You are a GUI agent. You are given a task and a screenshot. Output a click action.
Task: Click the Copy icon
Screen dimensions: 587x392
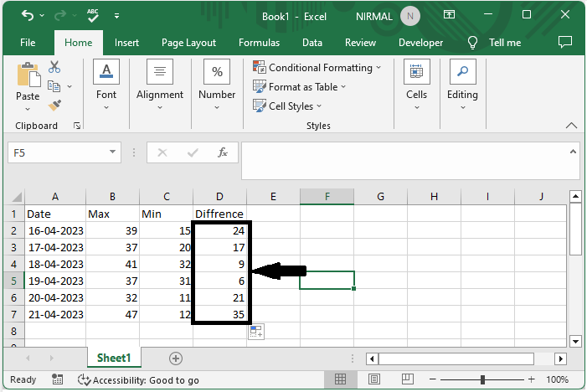point(54,86)
